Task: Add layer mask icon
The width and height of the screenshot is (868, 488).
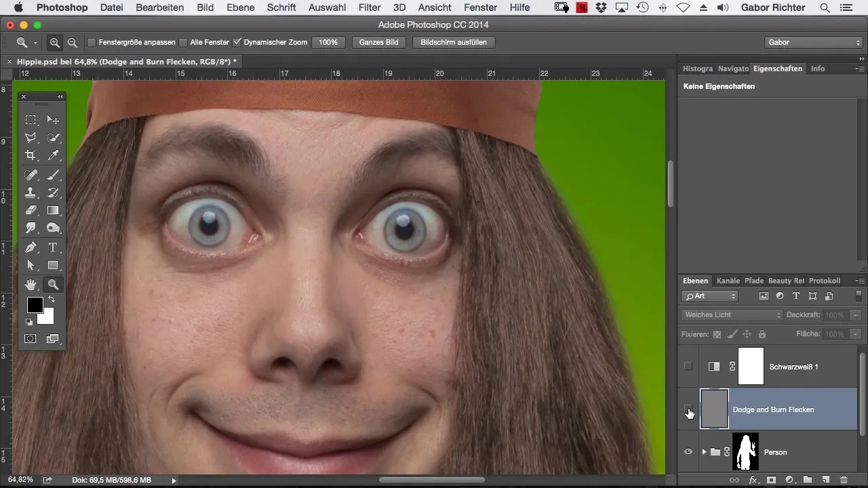Action: [x=771, y=480]
